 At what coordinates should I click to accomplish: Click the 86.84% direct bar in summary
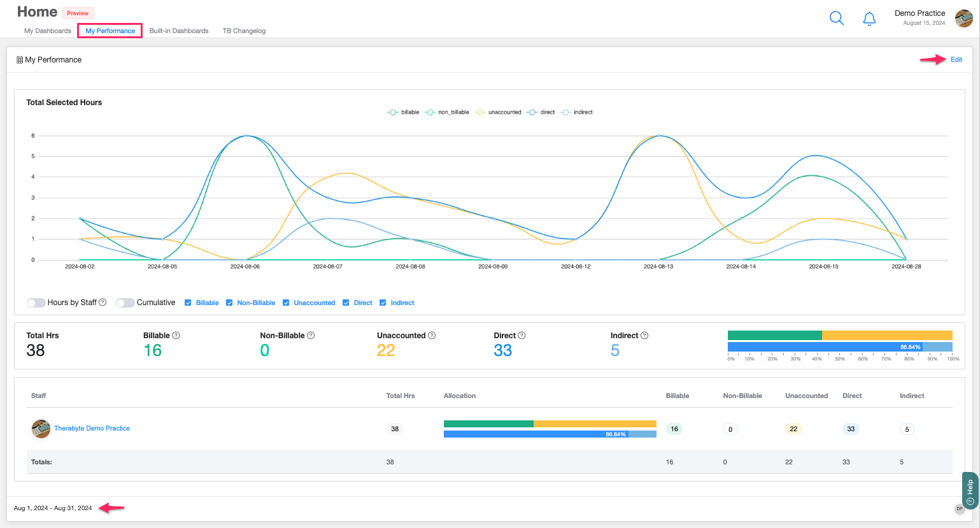point(825,347)
